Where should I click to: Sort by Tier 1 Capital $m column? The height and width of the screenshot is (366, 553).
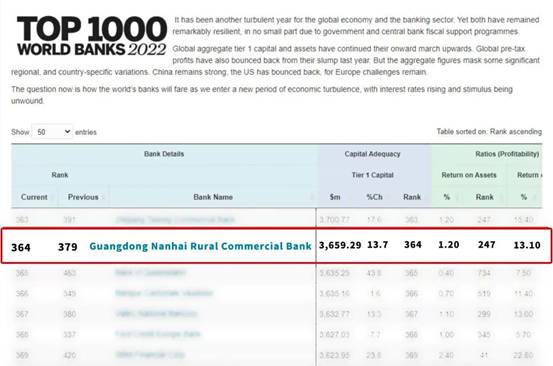pyautogui.click(x=335, y=197)
